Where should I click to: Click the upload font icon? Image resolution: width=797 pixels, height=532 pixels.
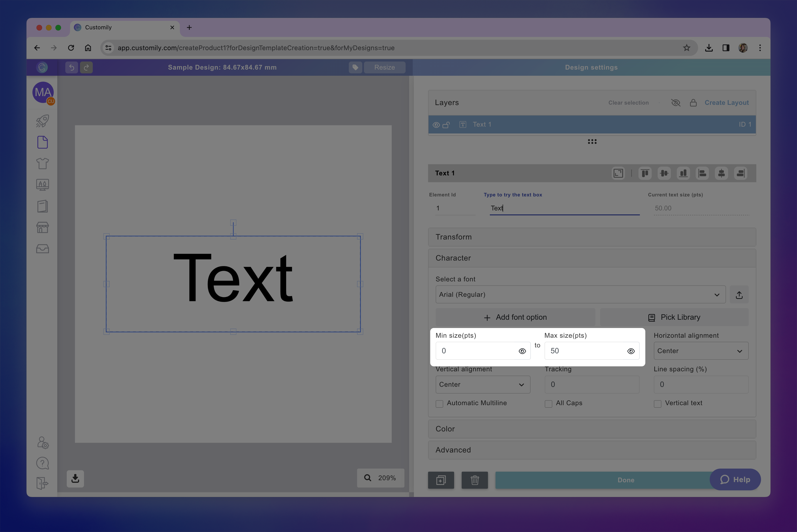[739, 295]
